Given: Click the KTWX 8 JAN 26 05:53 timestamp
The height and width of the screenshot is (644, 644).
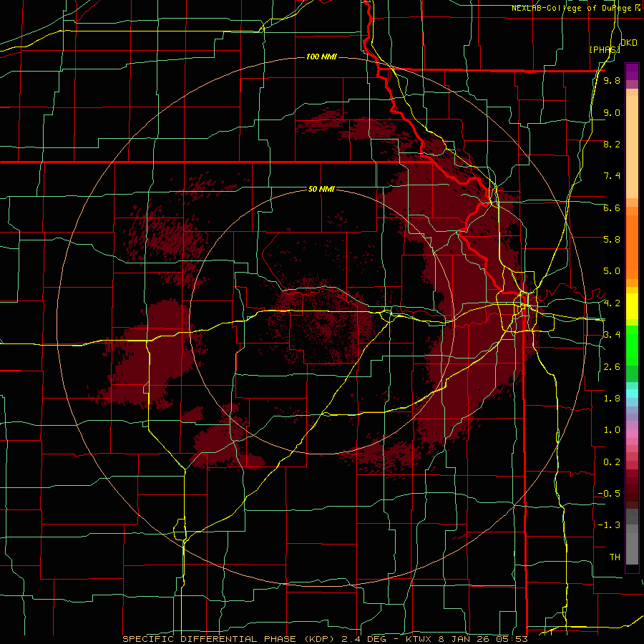Looking at the screenshot, I should pos(467,639).
